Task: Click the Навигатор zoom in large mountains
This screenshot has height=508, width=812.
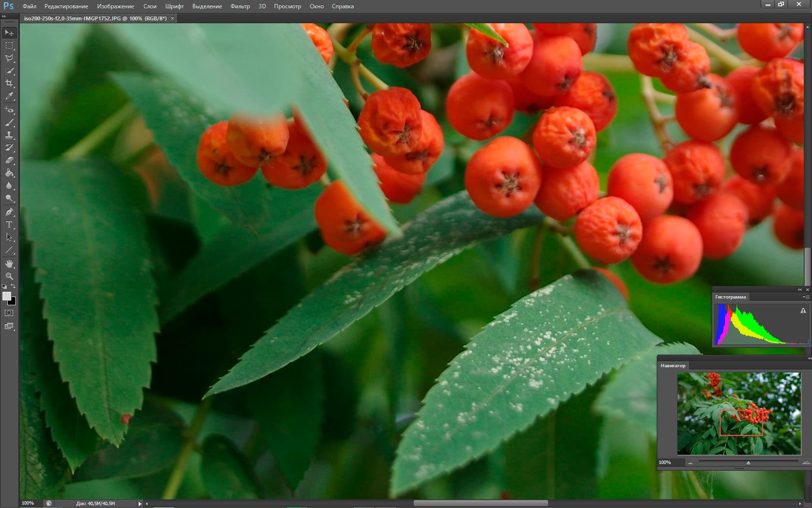Action: 806,463
